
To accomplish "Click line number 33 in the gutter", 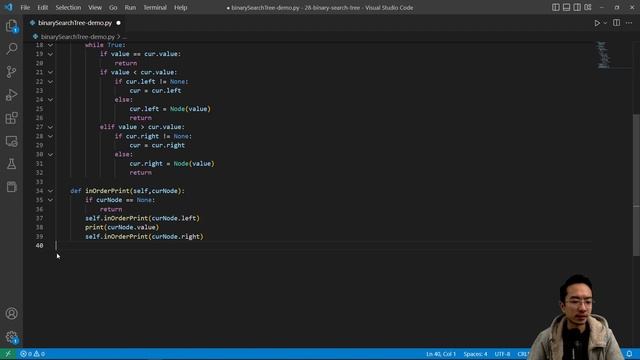I will coord(39,182).
